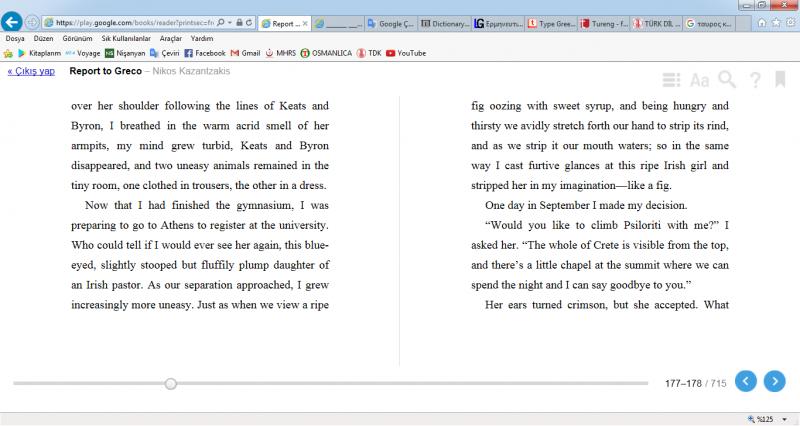Open the browser tools gear icon

791,22
